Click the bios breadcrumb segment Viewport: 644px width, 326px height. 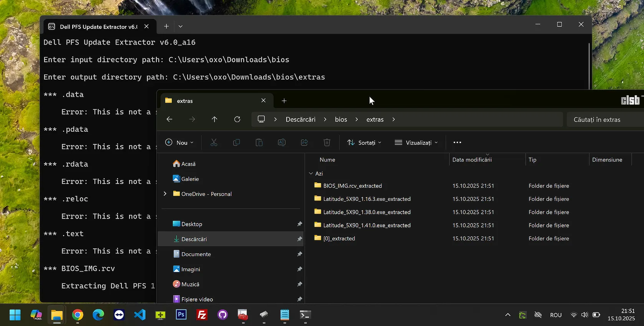[341, 119]
